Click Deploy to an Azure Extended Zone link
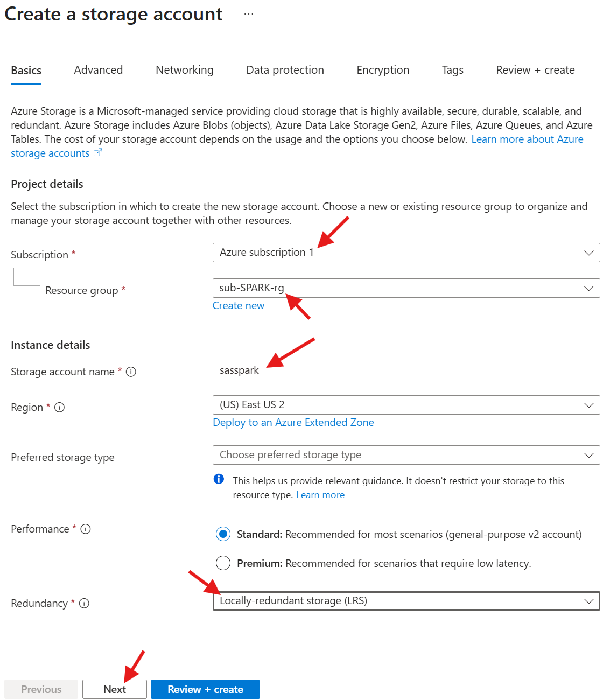This screenshot has width=603, height=700. (293, 423)
